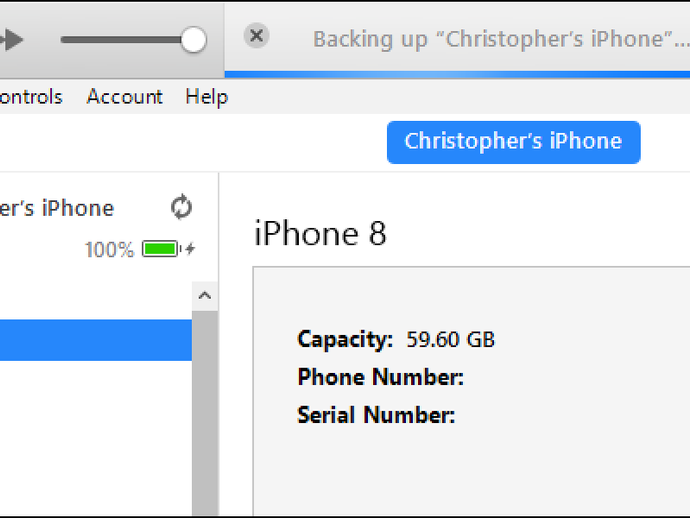Click the fast-forward playback button
This screenshot has width=690, height=518.
10,40
